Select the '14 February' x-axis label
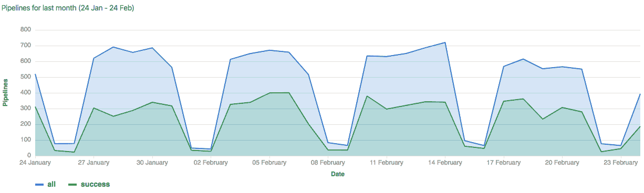This screenshot has height=193, width=644. [x=445, y=163]
